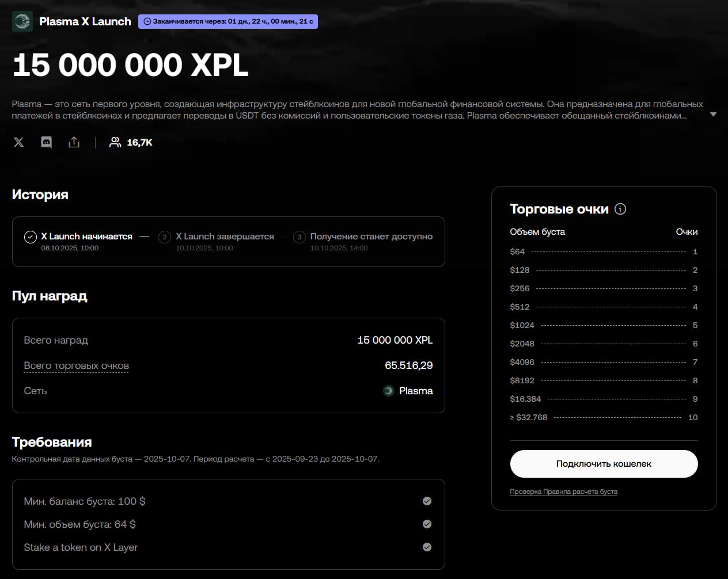Click the Plasma network icon in reward pool

[x=389, y=391]
